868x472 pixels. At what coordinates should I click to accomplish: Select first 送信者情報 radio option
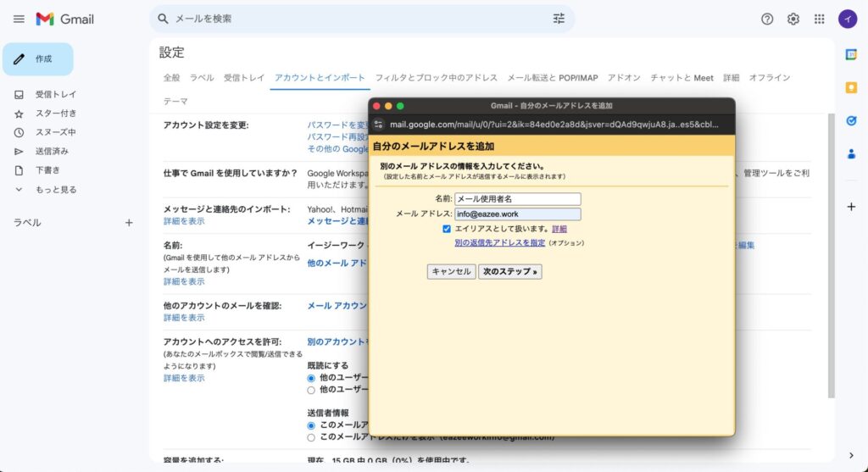point(311,425)
